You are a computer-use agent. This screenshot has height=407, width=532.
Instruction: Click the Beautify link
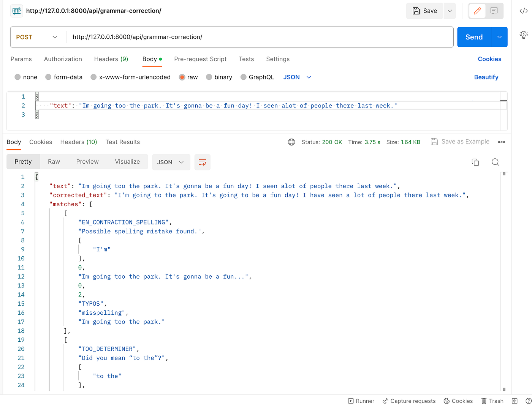486,77
